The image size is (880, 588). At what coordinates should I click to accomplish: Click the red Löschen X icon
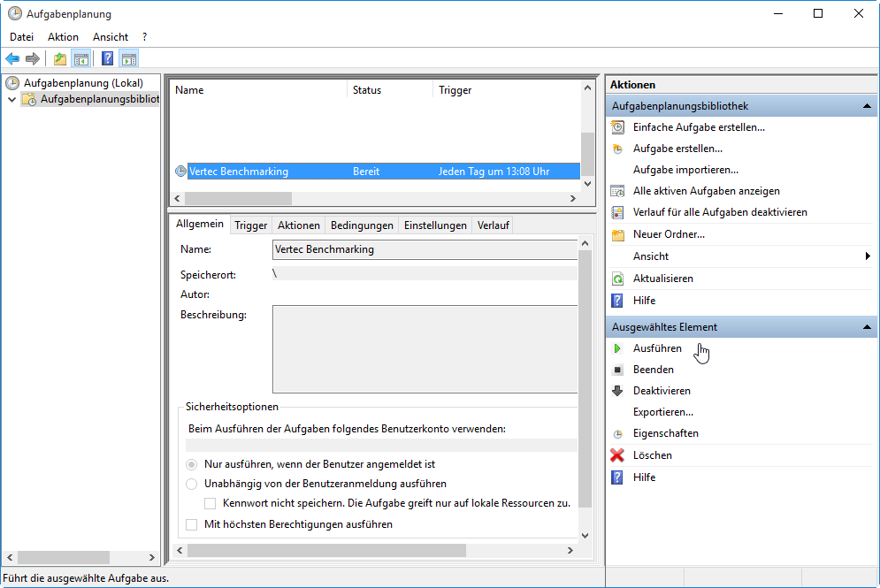(x=617, y=455)
